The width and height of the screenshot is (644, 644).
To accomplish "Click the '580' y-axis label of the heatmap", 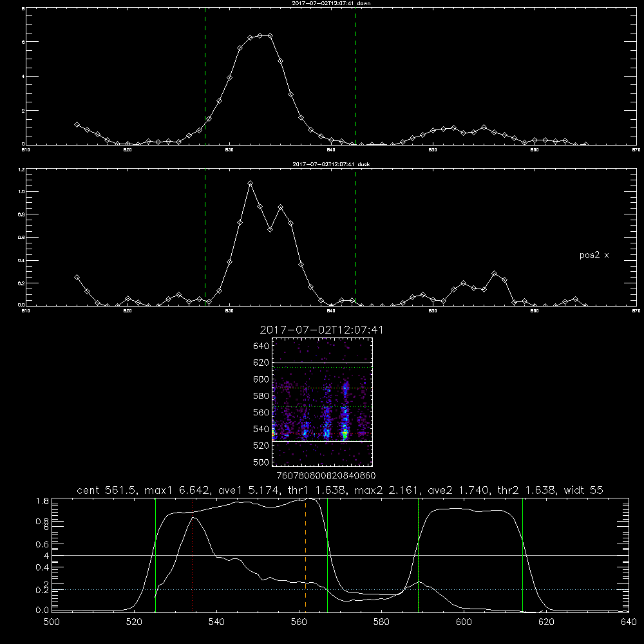I will [x=261, y=396].
